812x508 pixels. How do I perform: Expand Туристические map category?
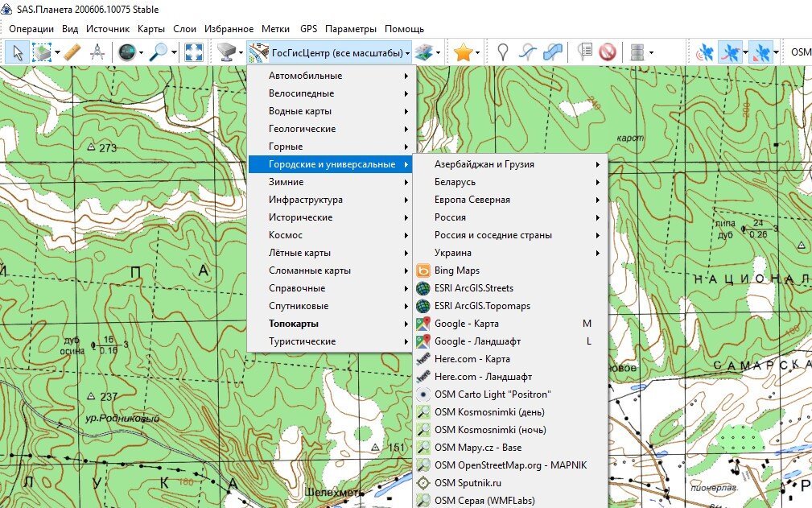pos(331,341)
